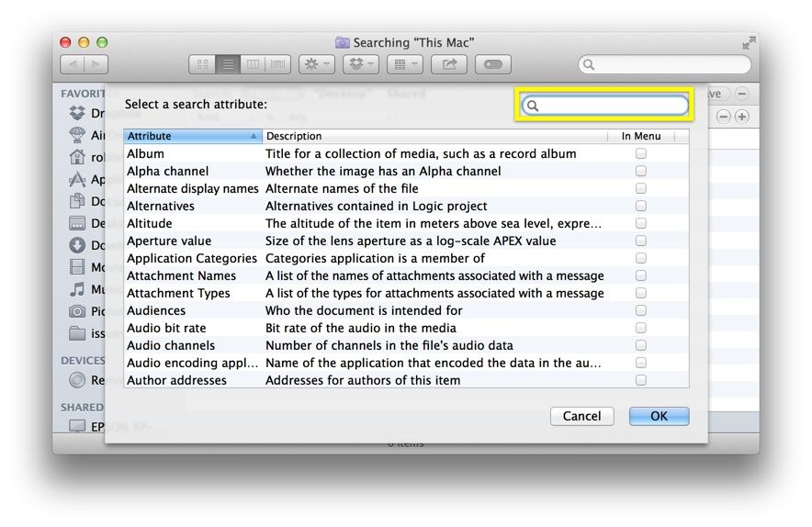Switch to icon view in the toolbar
The height and width of the screenshot is (527, 812).
[203, 64]
